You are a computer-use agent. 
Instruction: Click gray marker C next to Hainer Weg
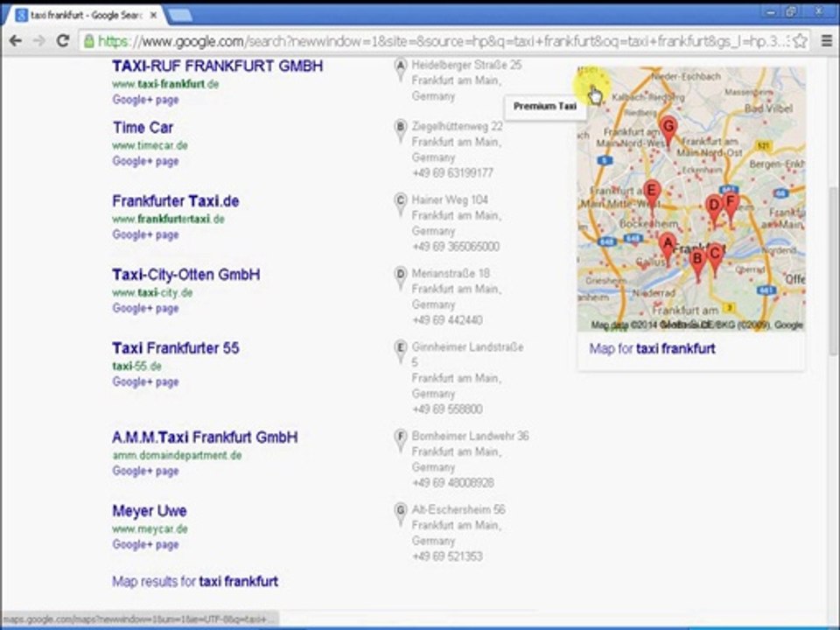click(x=400, y=204)
